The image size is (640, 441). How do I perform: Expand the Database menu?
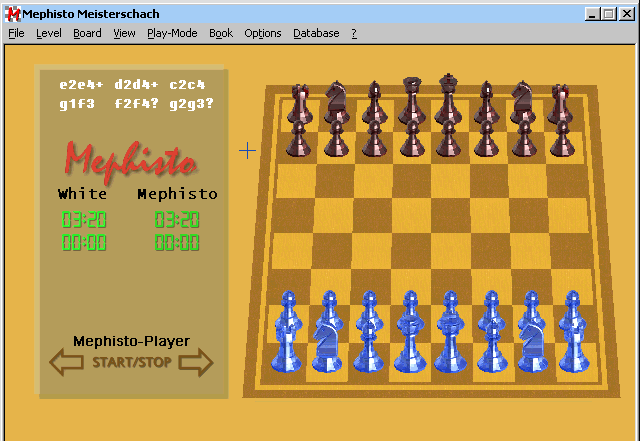(315, 33)
